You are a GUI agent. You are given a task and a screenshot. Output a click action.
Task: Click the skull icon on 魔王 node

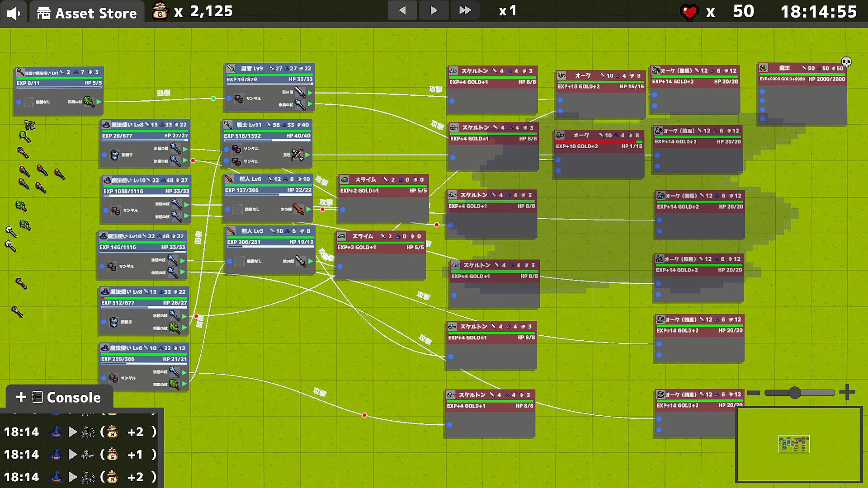tap(846, 62)
